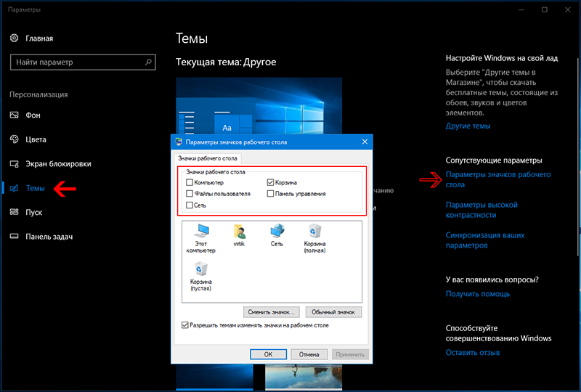Select the Сеть icon in preview list
This screenshot has height=392, width=581.
pos(277,235)
